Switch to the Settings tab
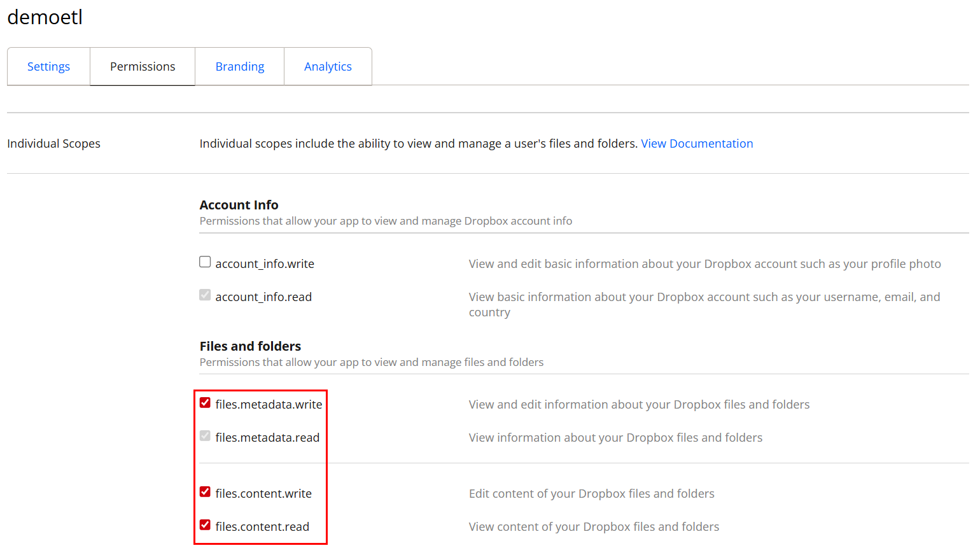This screenshot has width=980, height=548. tap(48, 66)
